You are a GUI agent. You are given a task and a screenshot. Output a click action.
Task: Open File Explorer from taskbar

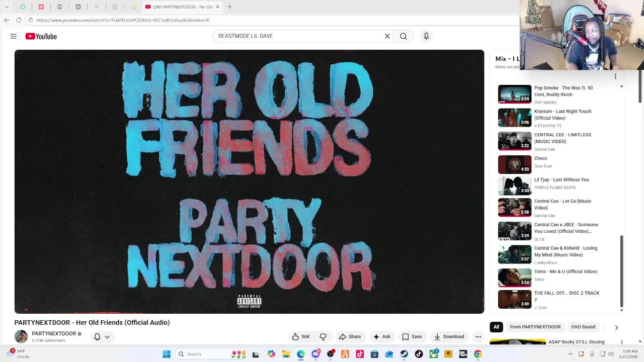click(x=286, y=354)
